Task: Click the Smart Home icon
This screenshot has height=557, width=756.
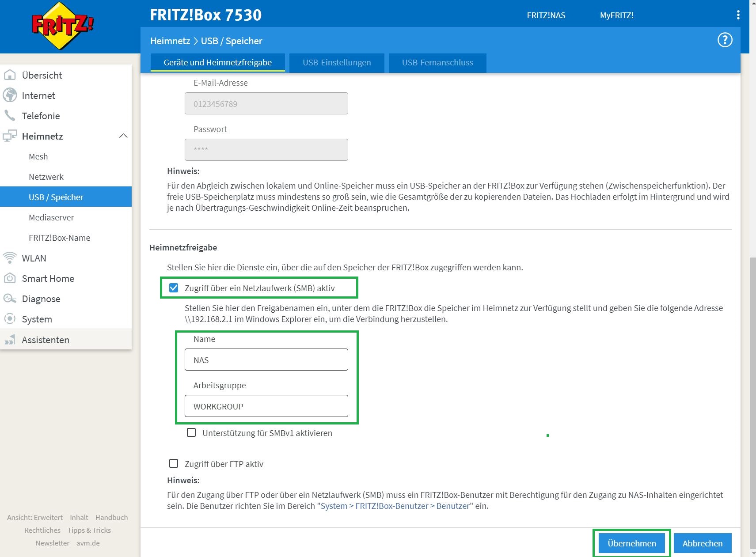Action: [x=10, y=278]
